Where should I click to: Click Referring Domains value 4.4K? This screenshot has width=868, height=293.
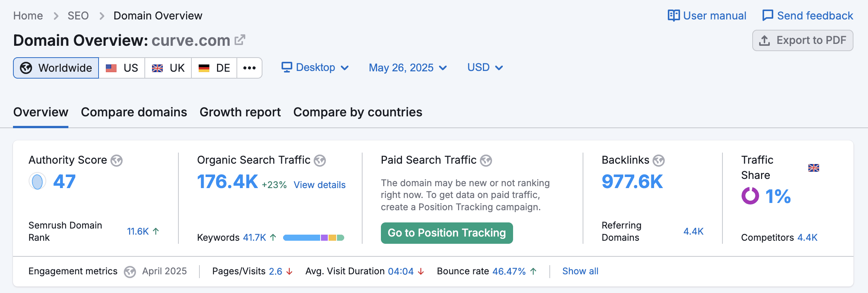[693, 232]
